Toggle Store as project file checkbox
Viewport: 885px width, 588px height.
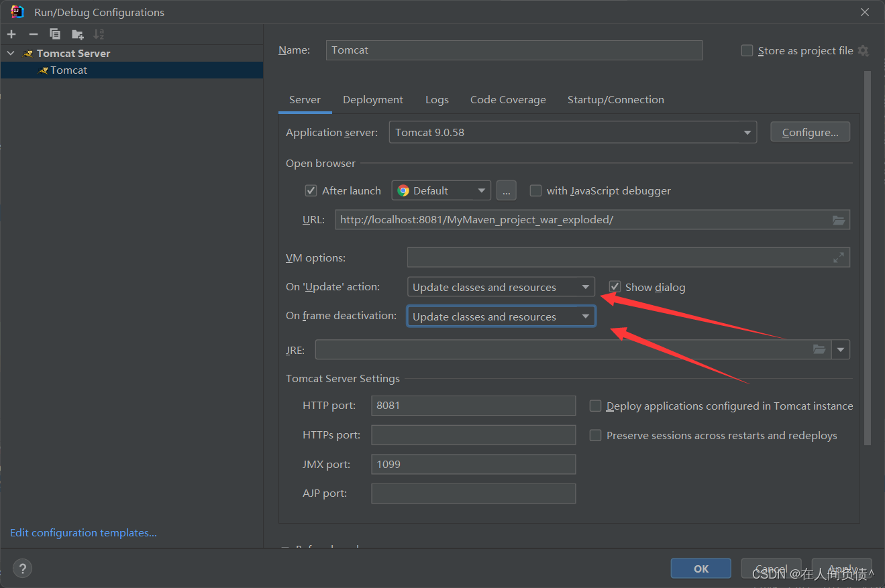(x=747, y=51)
